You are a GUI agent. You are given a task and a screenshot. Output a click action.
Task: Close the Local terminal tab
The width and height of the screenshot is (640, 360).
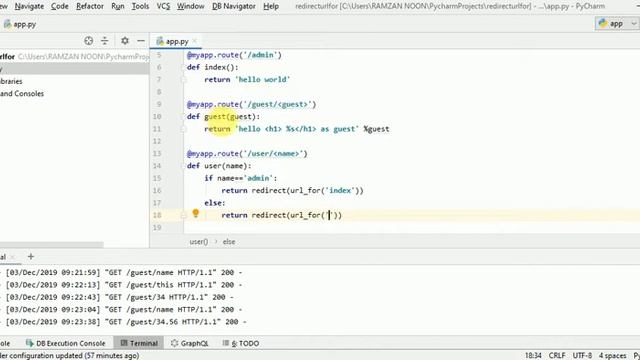coord(13,257)
